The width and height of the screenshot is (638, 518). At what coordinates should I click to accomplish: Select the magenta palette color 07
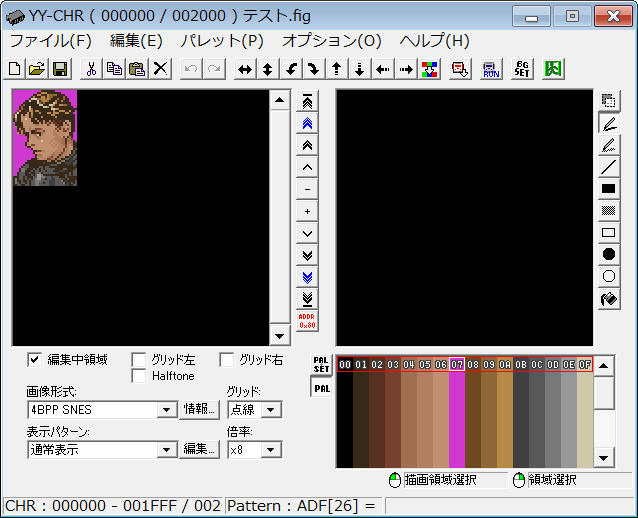[457, 412]
